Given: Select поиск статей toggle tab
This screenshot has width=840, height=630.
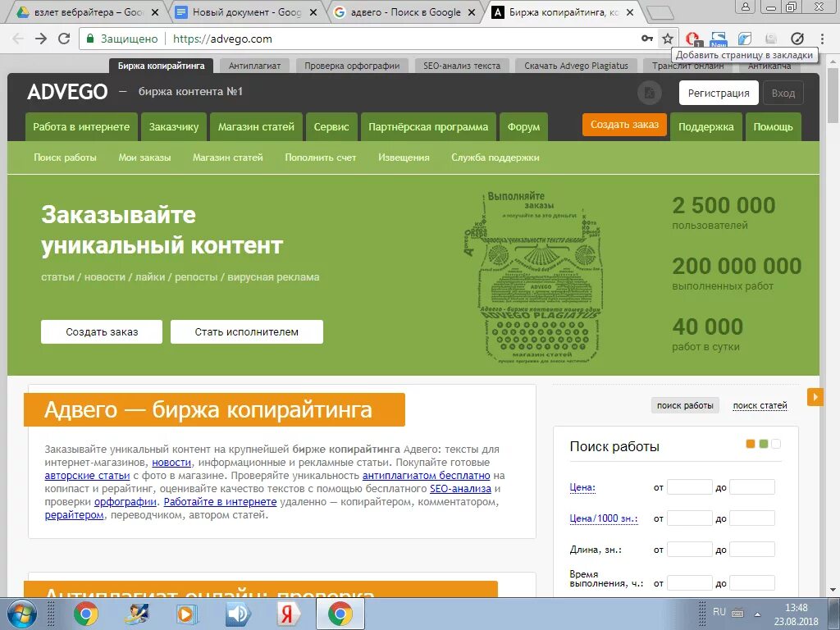Looking at the screenshot, I should pos(760,405).
